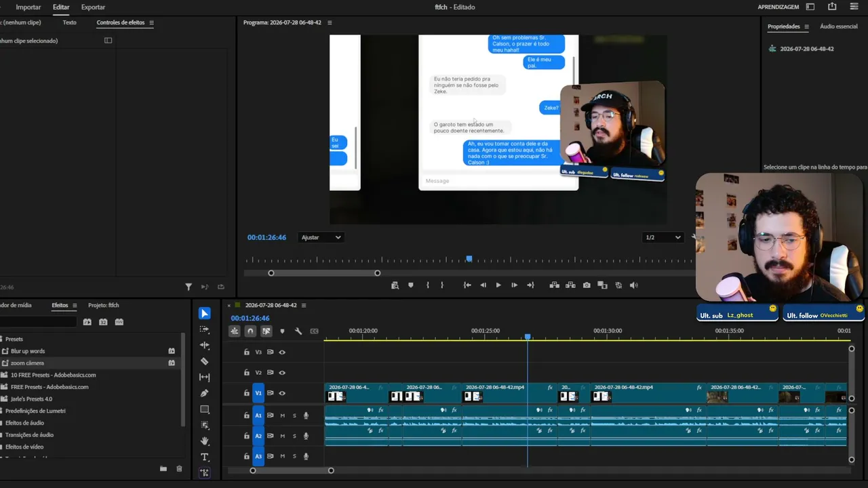This screenshot has width=868, height=488.
Task: Open the top-right workspace menu icon
Action: pos(854,7)
